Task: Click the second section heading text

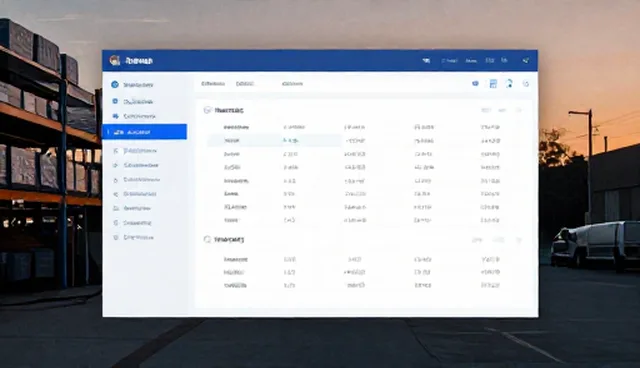Action: tap(229, 239)
